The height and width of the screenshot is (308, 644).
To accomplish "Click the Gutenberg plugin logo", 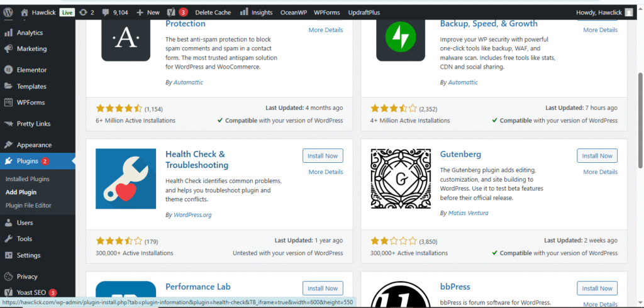I will pyautogui.click(x=401, y=179).
